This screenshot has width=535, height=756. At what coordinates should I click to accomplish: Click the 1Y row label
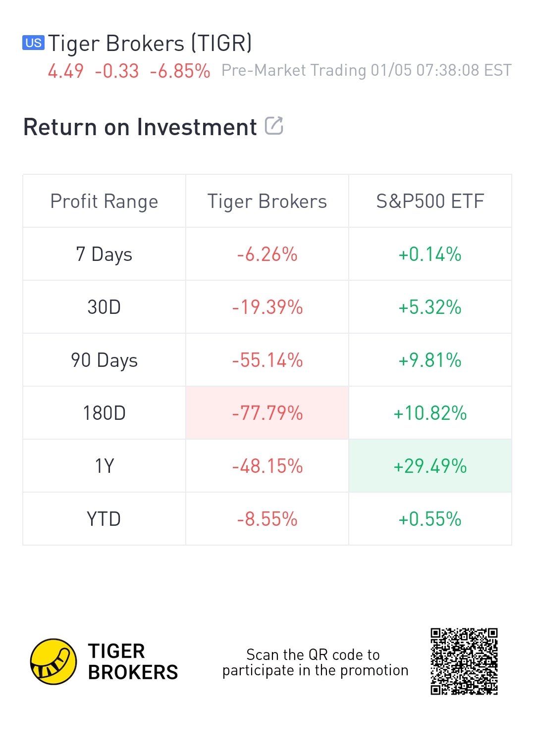pyautogui.click(x=104, y=466)
